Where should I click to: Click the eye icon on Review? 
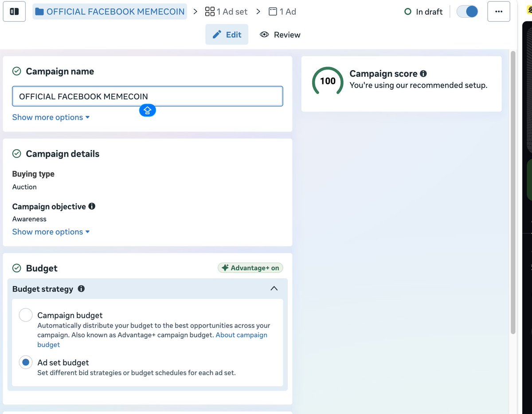(x=265, y=35)
